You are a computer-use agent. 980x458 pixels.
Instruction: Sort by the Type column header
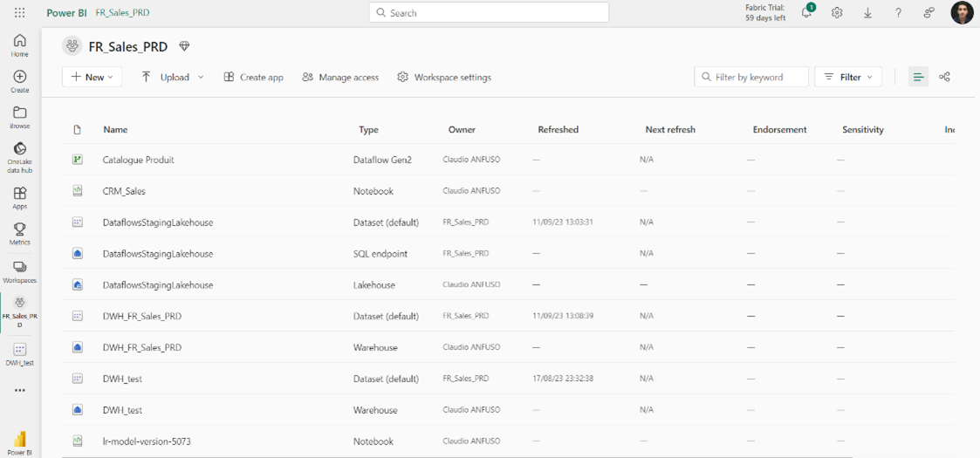(369, 129)
